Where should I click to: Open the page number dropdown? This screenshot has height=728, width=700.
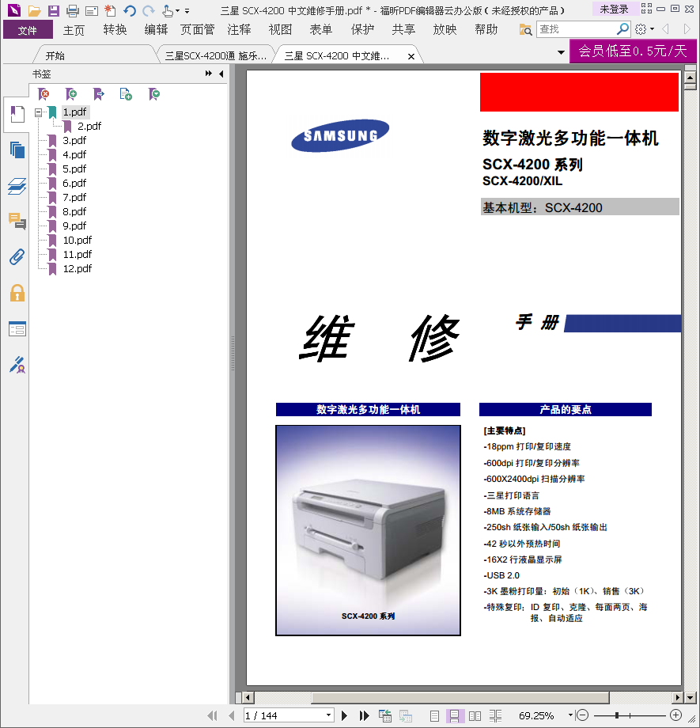click(x=328, y=715)
